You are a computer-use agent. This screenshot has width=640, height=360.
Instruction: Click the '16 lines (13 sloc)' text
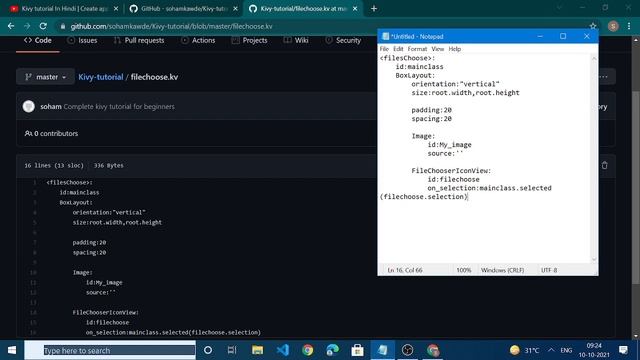click(x=54, y=165)
